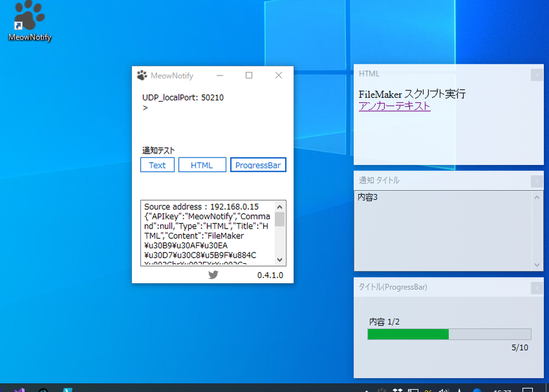Click the FileMaker スクリプト実行 text

coord(412,94)
